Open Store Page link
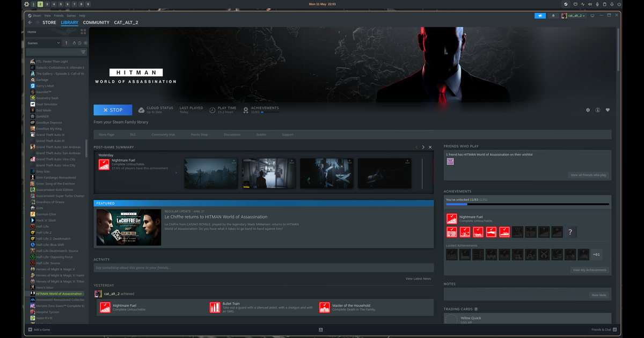644x338 pixels. pyautogui.click(x=107, y=135)
